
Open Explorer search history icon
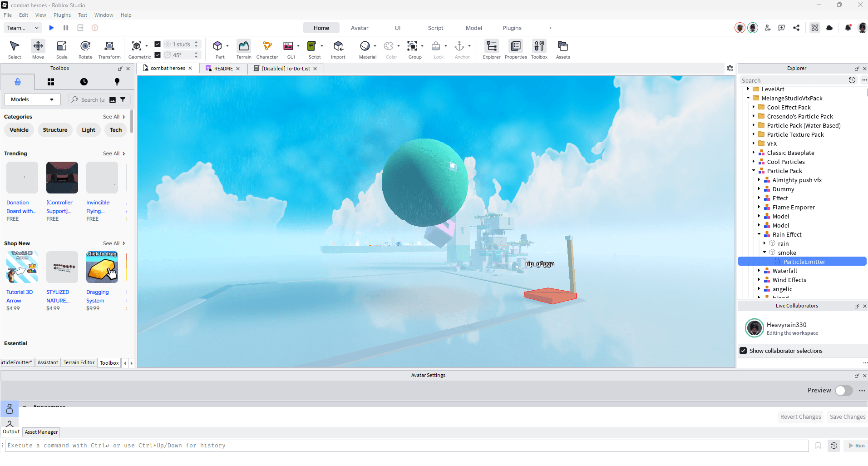click(852, 80)
